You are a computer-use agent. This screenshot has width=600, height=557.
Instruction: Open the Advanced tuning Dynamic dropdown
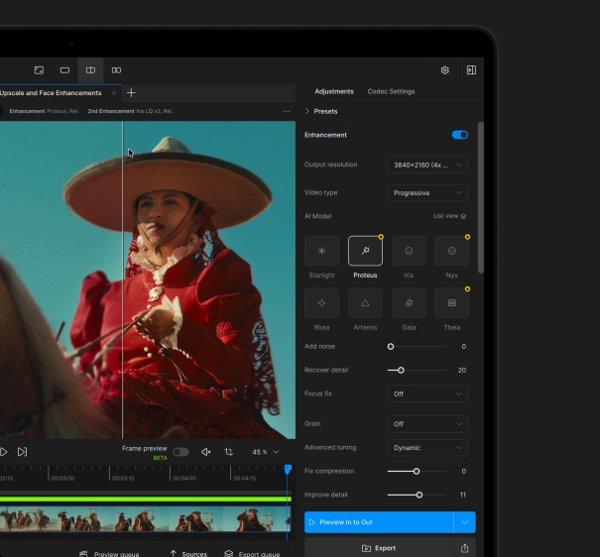pyautogui.click(x=427, y=447)
